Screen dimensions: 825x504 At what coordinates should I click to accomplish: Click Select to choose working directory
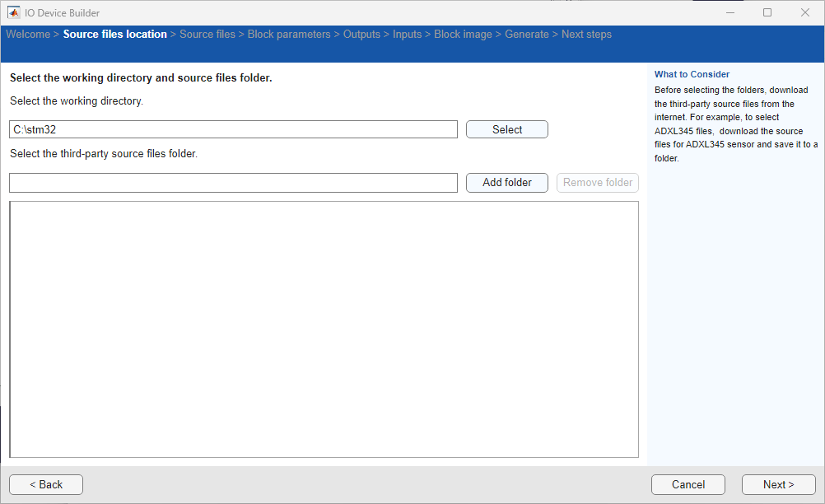tap(506, 129)
